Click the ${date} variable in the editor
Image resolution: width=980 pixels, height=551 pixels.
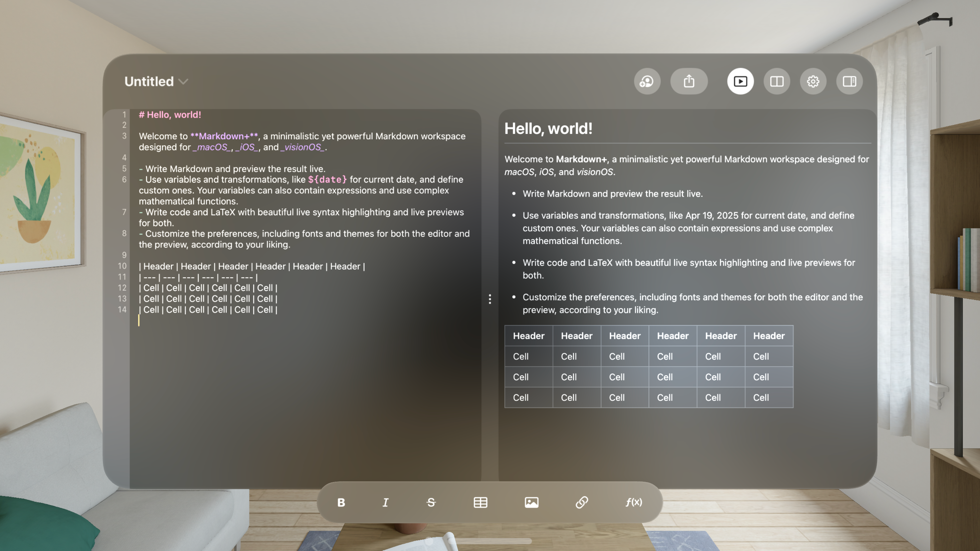tap(327, 180)
